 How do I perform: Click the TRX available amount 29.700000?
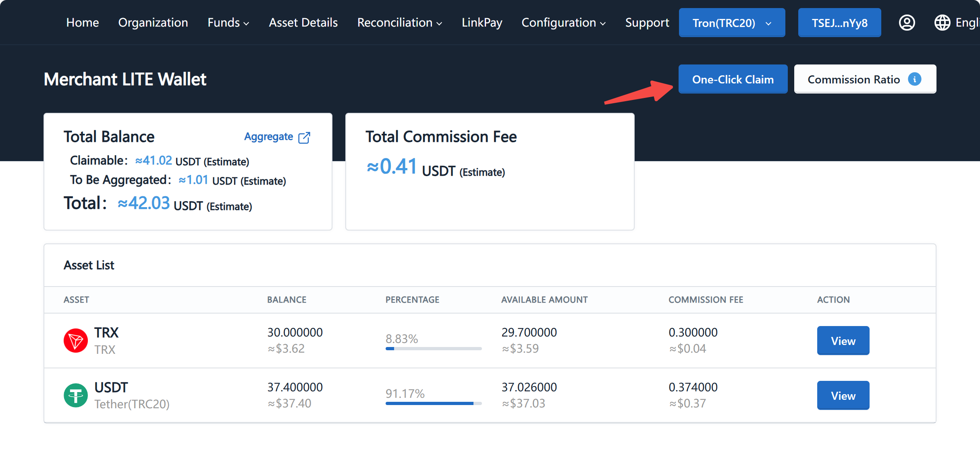click(x=529, y=332)
